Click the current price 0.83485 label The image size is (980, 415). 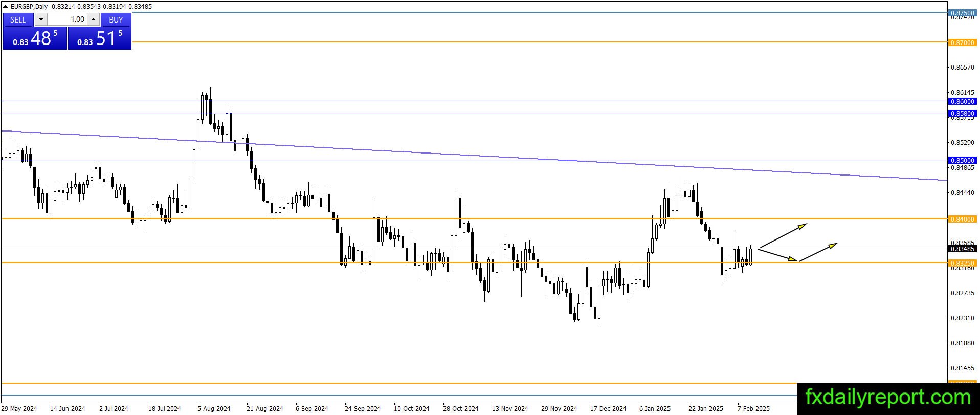[x=962, y=249]
